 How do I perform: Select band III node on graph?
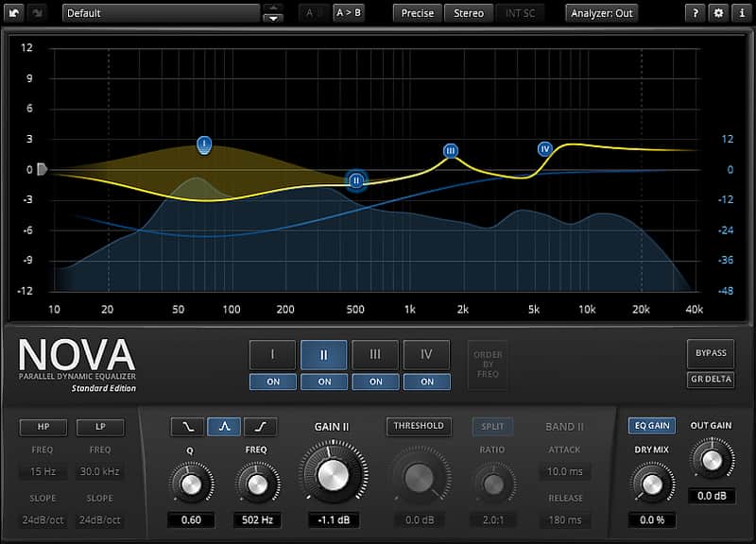coord(451,151)
